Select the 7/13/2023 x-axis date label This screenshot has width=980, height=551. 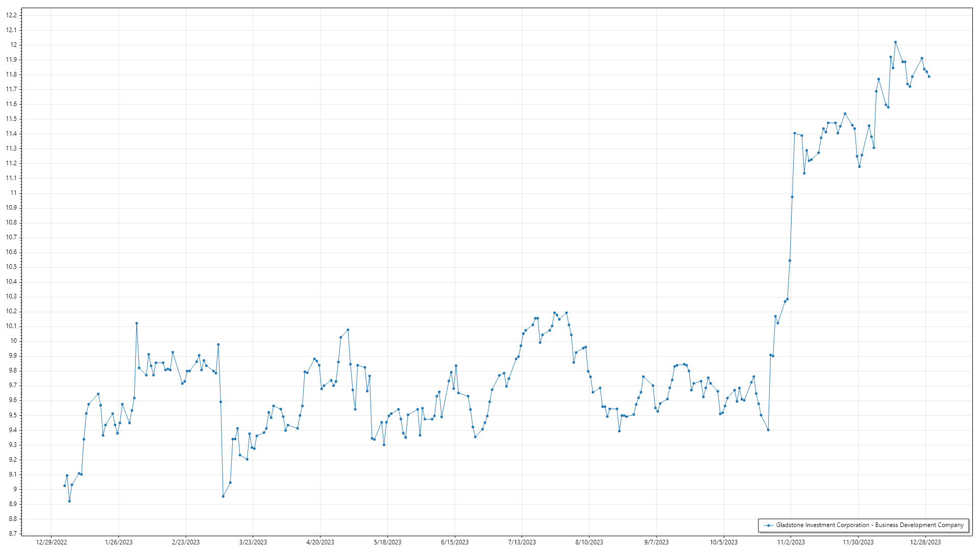click(522, 542)
